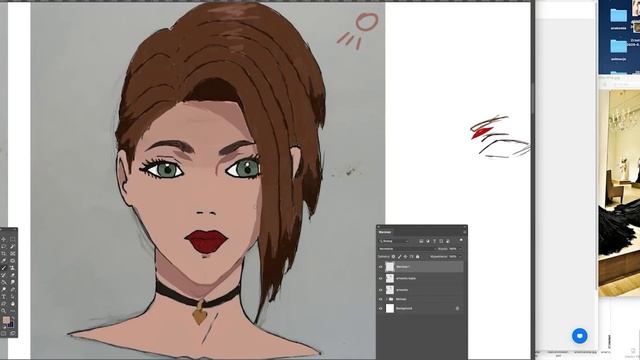
Task: Select the Crop tool
Action: pos(4,253)
